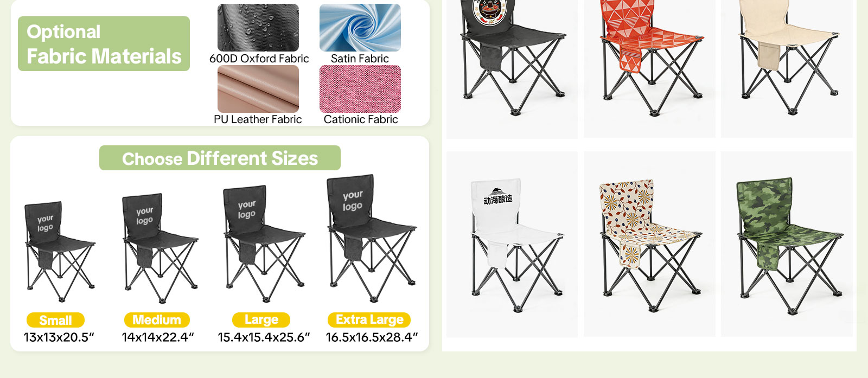The image size is (868, 378).
Task: Choose the Large size yellow label
Action: pos(261,320)
